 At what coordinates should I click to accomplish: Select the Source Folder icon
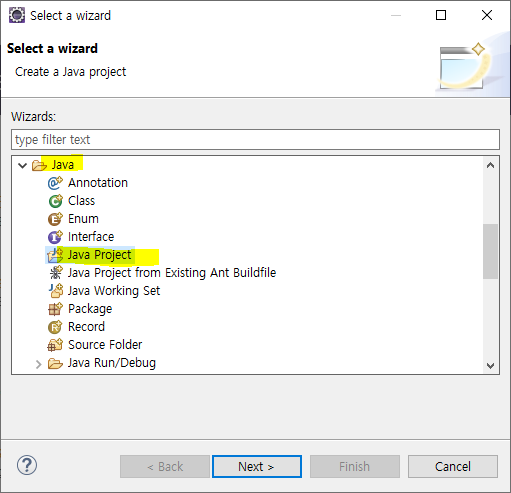[x=55, y=345]
